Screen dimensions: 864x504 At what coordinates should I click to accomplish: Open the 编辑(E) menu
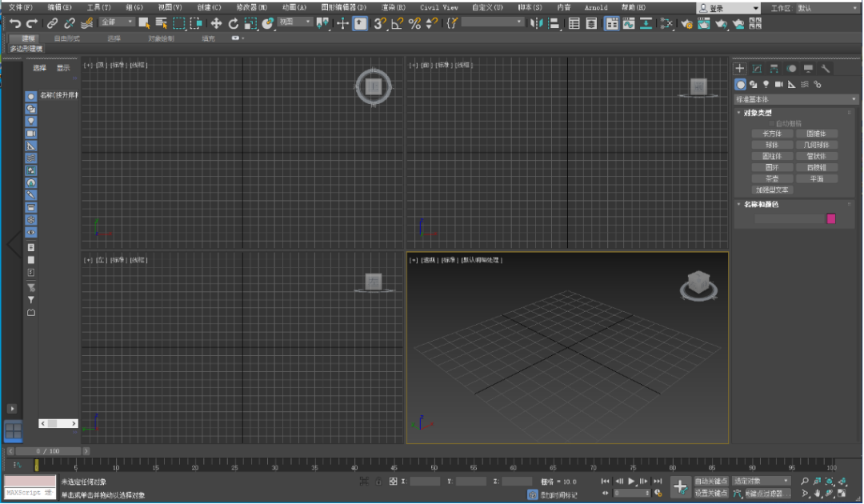[59, 7]
